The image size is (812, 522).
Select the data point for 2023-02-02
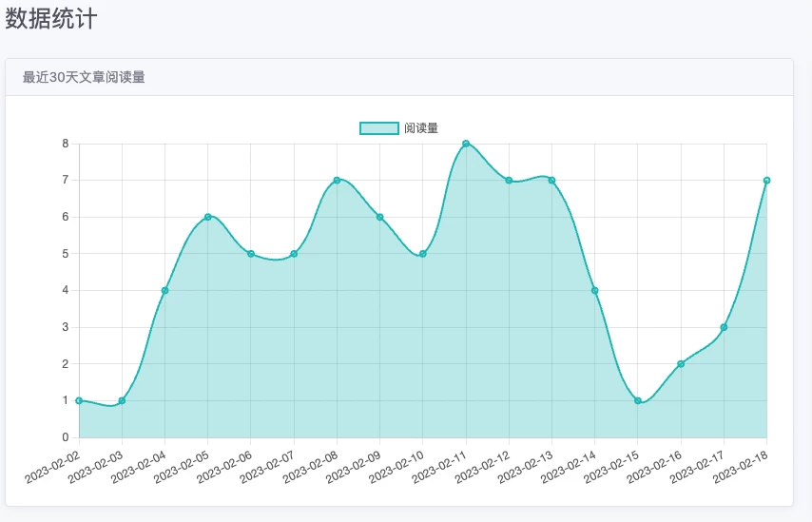coord(79,400)
